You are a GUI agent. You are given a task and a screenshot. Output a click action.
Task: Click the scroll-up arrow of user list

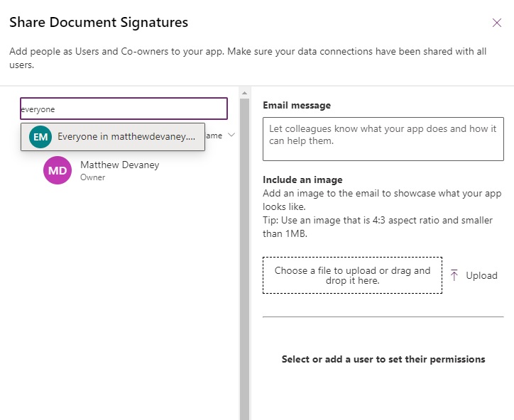point(245,93)
